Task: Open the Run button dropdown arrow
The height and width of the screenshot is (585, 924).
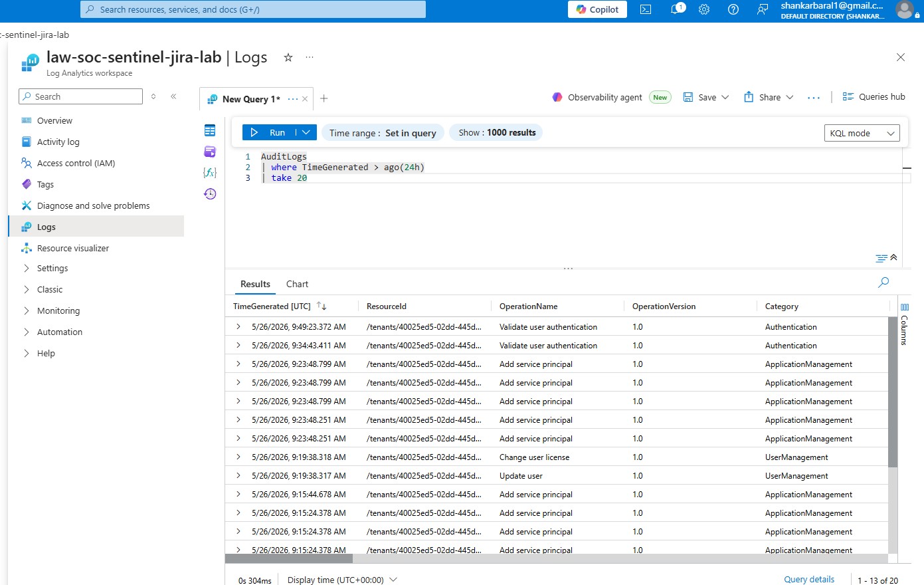Action: click(x=306, y=132)
